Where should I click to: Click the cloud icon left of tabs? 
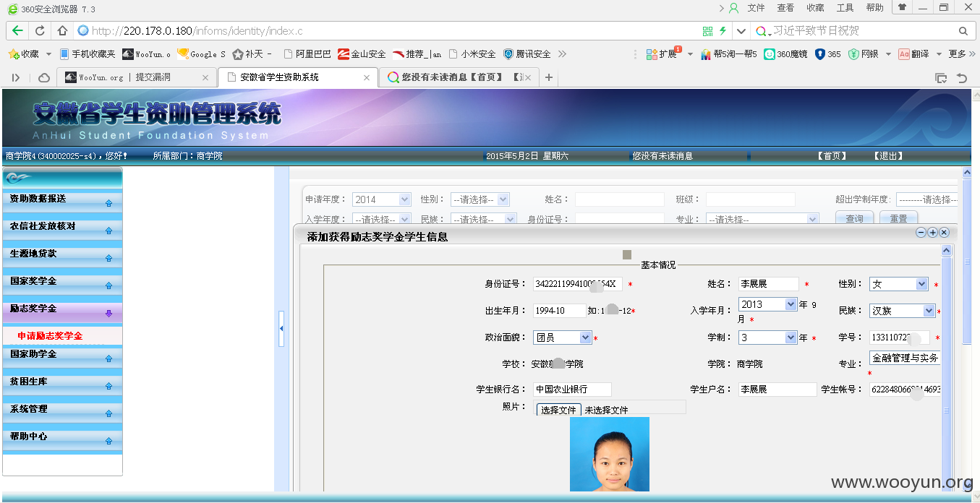pos(44,77)
